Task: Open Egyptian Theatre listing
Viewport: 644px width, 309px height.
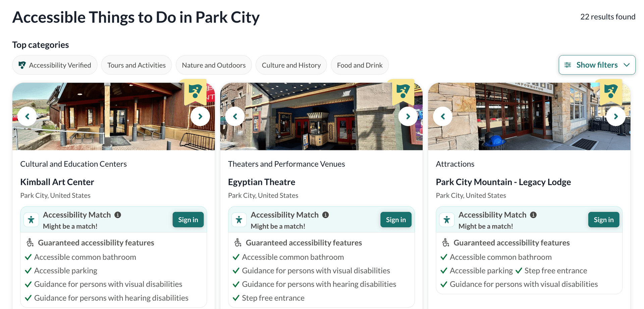Action: [262, 182]
